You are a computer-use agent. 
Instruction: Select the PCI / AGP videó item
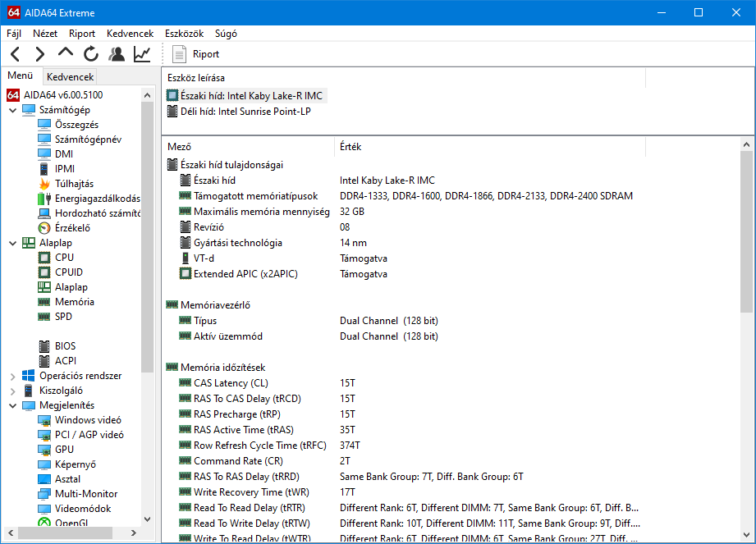pos(89,435)
